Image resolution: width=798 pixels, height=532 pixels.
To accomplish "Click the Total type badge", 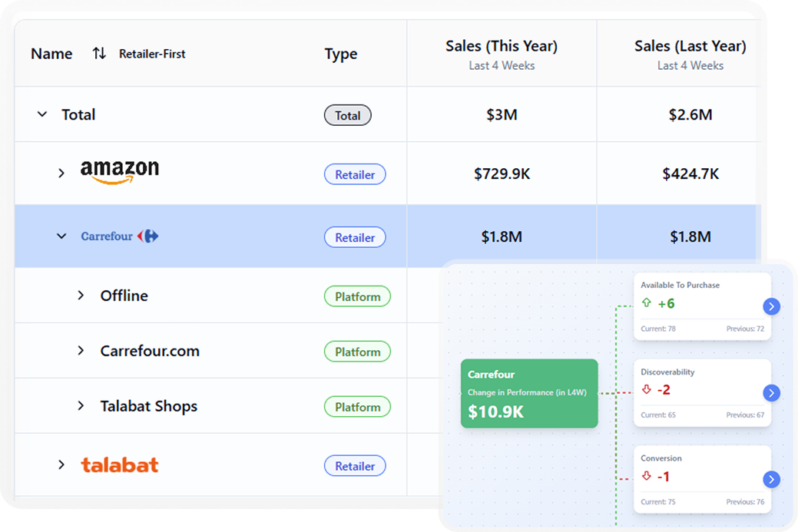I will 347,115.
